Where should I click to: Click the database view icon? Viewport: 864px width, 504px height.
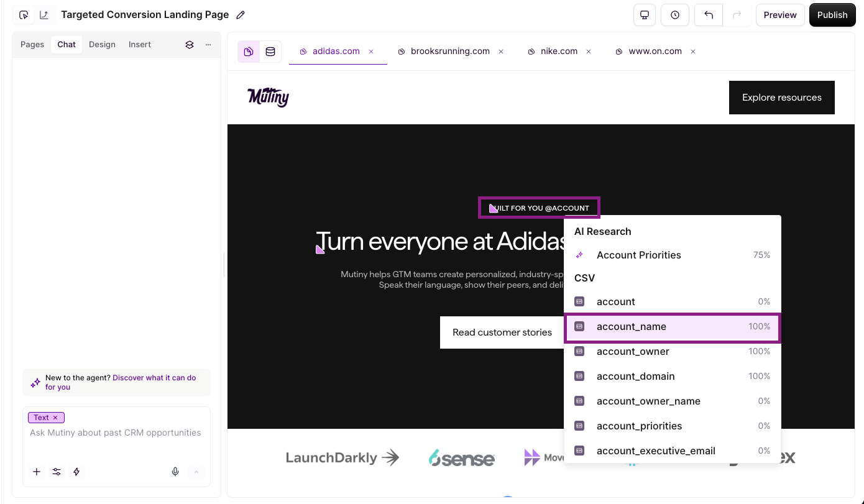[270, 52]
